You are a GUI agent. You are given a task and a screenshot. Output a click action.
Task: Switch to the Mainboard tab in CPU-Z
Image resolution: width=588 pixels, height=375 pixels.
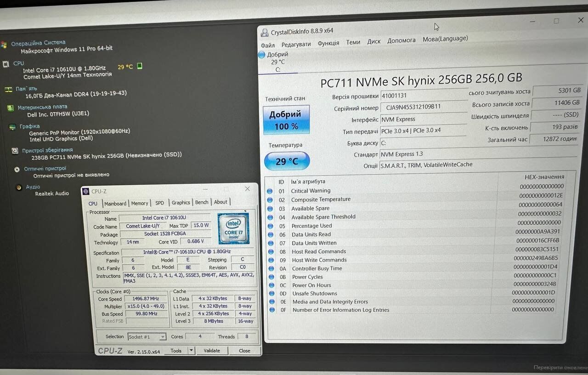tap(115, 203)
